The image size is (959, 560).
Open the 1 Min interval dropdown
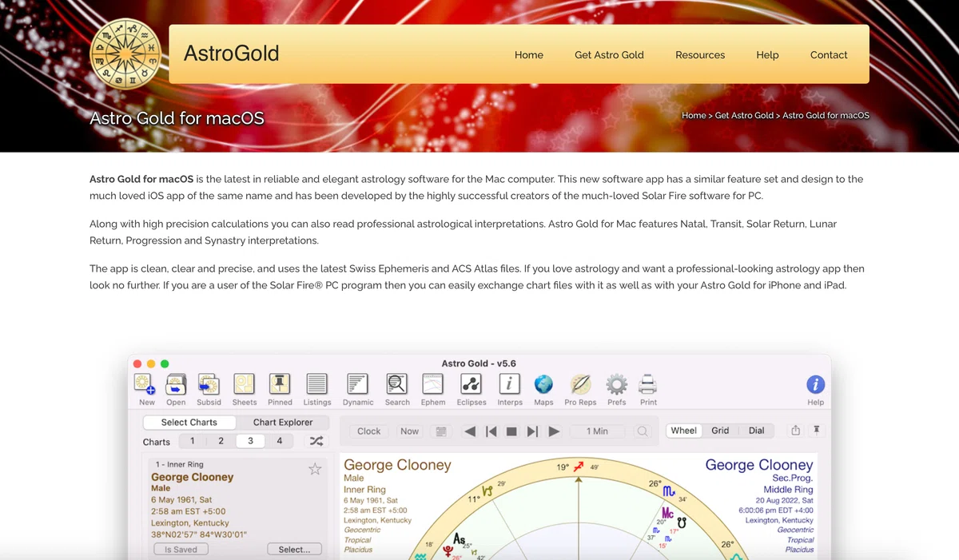[x=597, y=431]
